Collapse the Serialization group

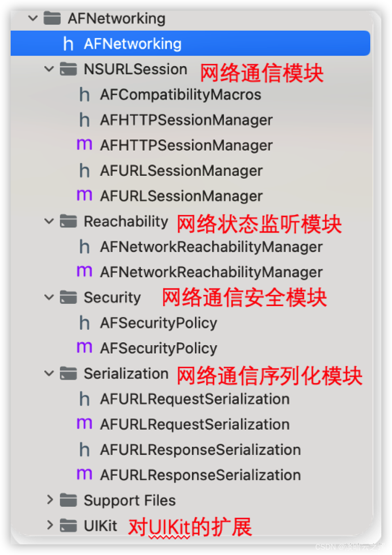[49, 373]
